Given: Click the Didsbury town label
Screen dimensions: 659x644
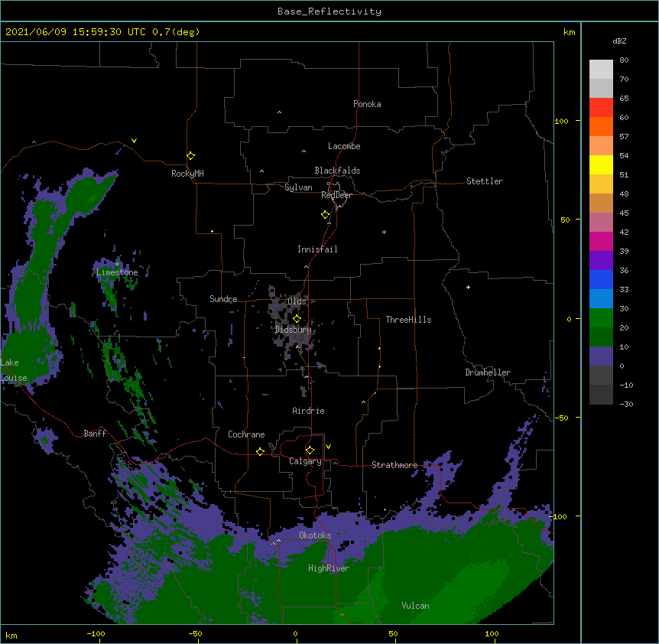Looking at the screenshot, I should (294, 330).
